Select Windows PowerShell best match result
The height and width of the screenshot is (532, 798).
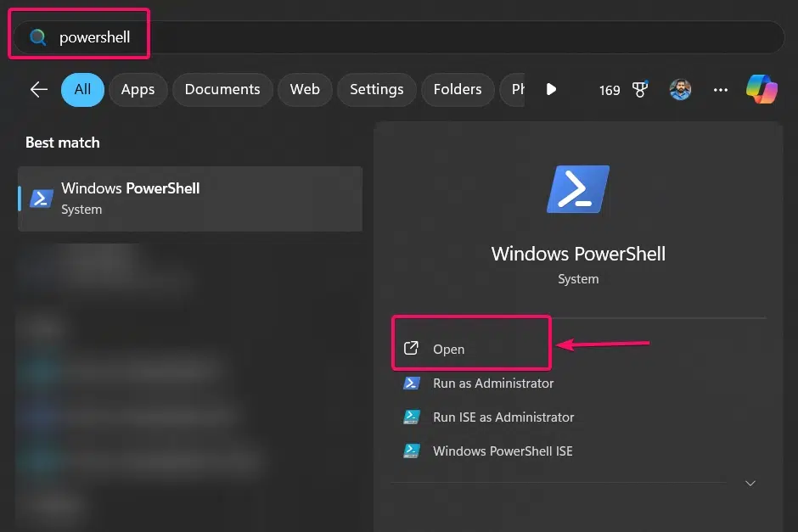(x=190, y=199)
